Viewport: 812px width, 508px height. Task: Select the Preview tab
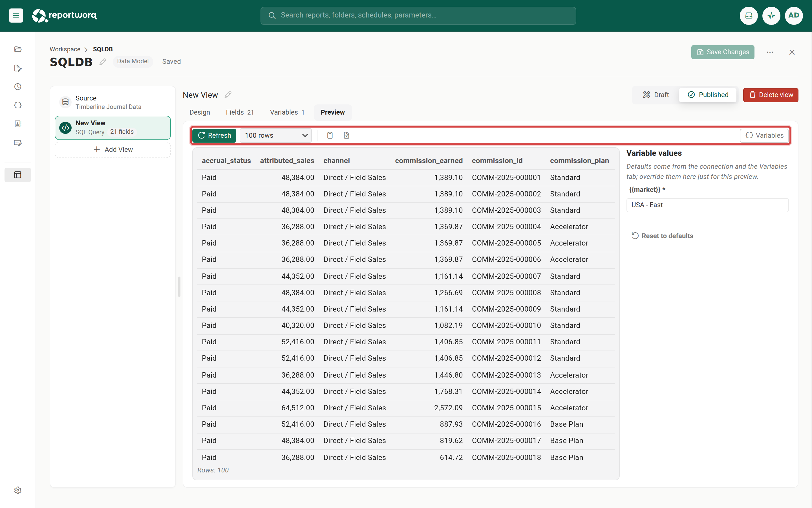pyautogui.click(x=332, y=112)
